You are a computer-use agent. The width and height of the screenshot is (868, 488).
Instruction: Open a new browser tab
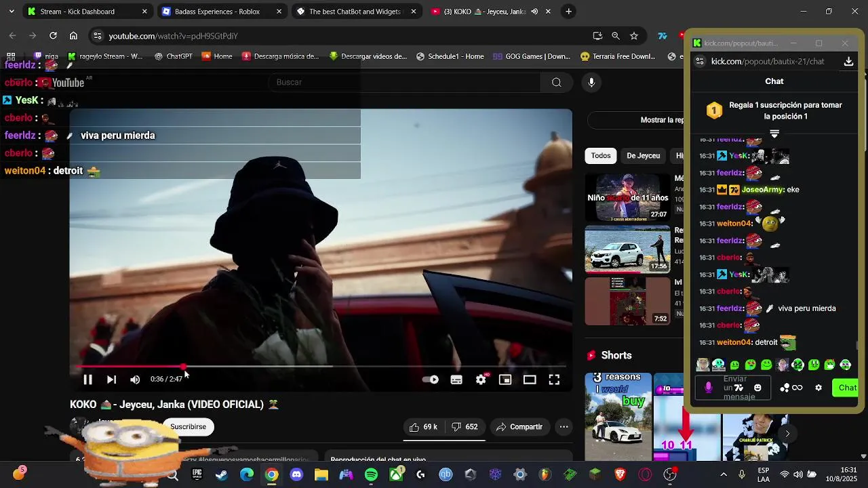(568, 12)
